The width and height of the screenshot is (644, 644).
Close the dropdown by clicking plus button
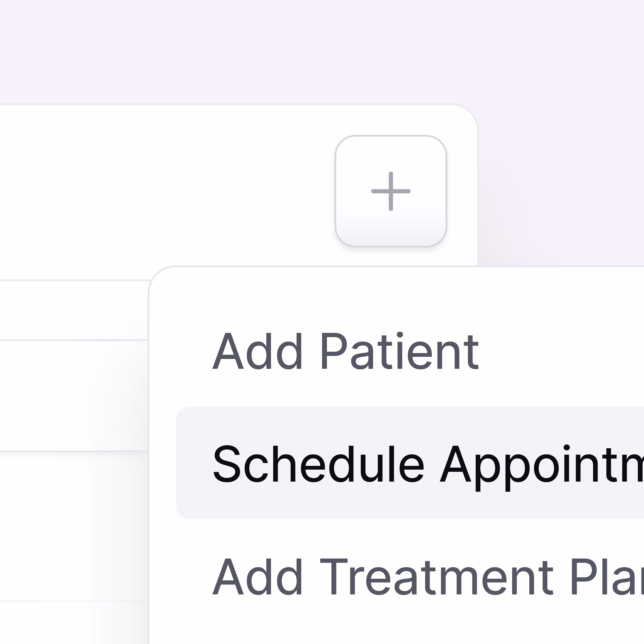391,191
